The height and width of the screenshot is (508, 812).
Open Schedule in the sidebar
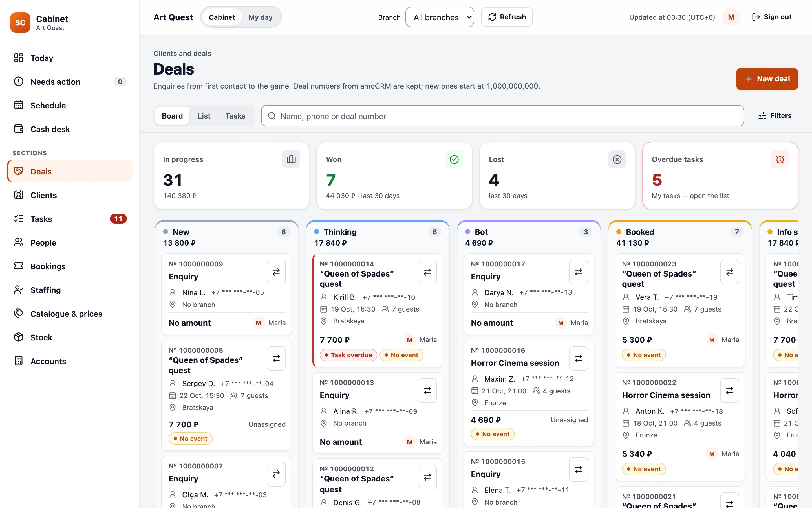pos(70,106)
